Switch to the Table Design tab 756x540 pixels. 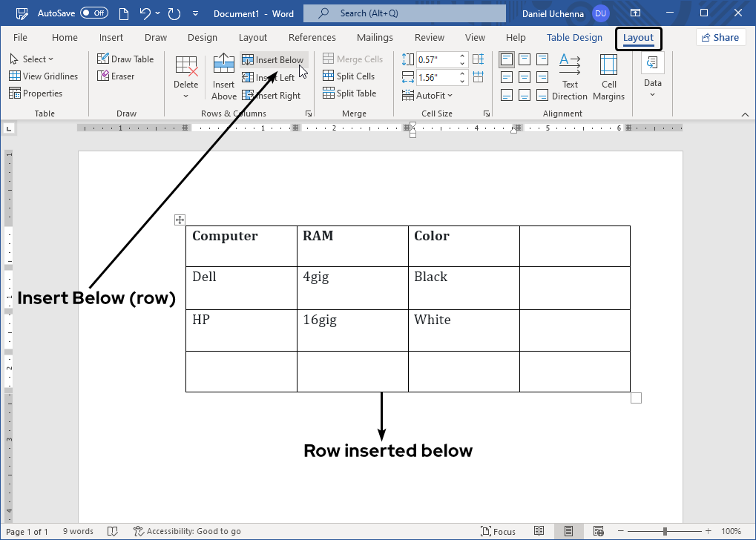[x=575, y=38]
